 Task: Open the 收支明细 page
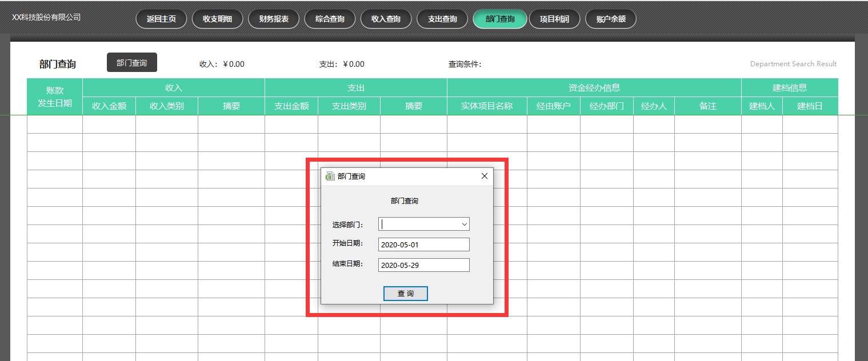point(217,18)
